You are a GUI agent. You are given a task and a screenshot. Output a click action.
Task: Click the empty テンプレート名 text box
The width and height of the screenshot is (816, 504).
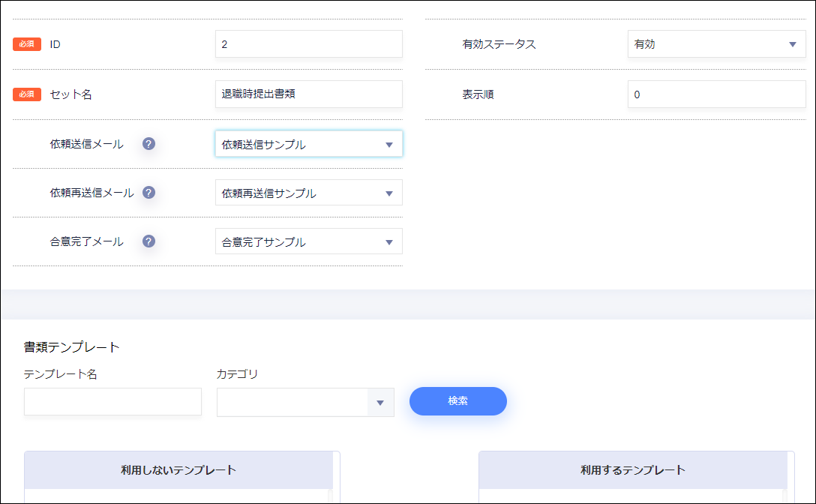point(112,402)
